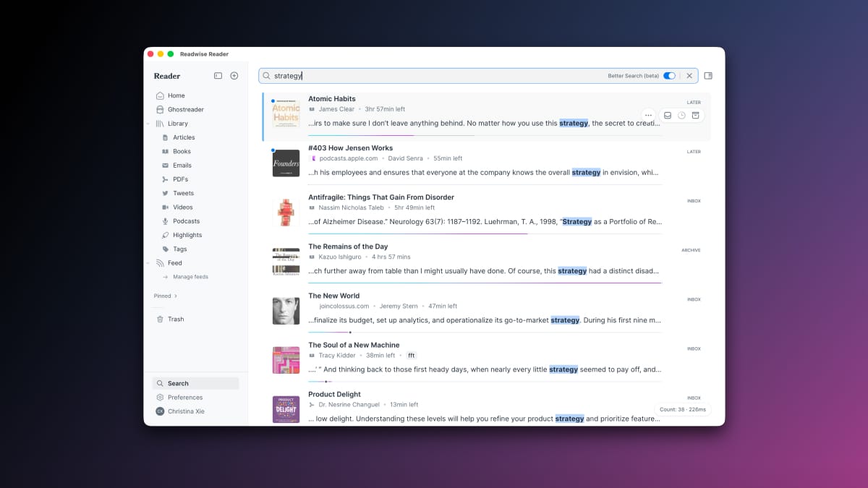
Task: Open "The Soul of a New Machine" title
Action: point(354,345)
